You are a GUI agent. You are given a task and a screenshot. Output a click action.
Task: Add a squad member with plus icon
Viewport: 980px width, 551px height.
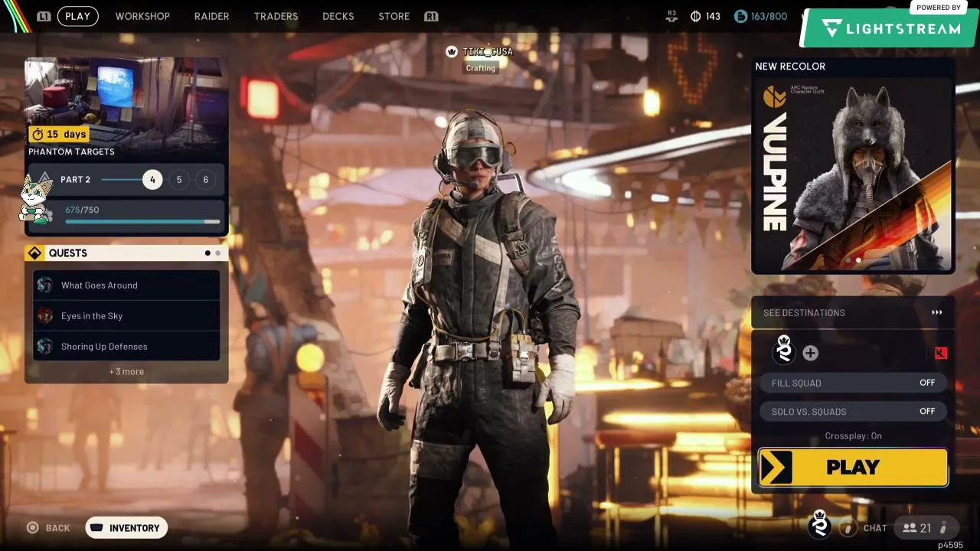(x=810, y=353)
